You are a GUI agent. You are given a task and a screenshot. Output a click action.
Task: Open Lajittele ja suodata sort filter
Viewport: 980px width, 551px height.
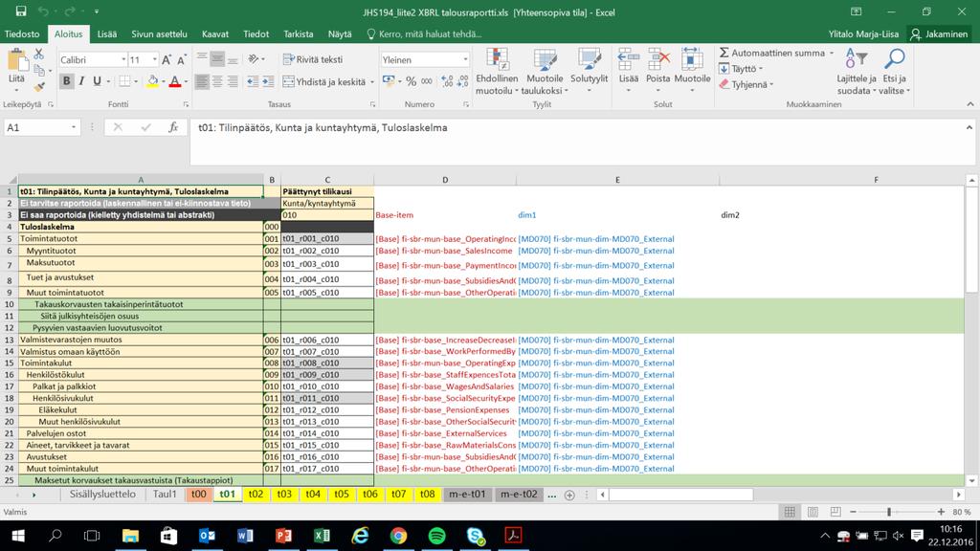[857, 72]
